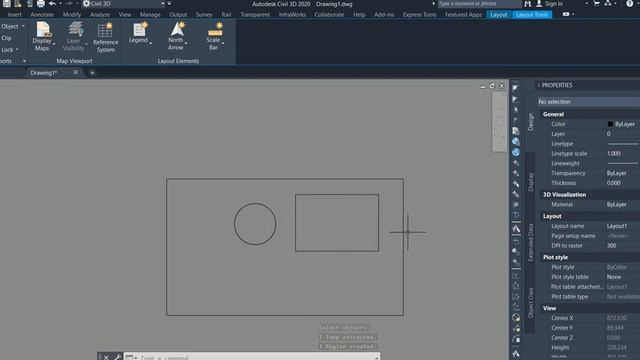
Task: Open the Analyze ribbon tab
Action: tap(100, 14)
